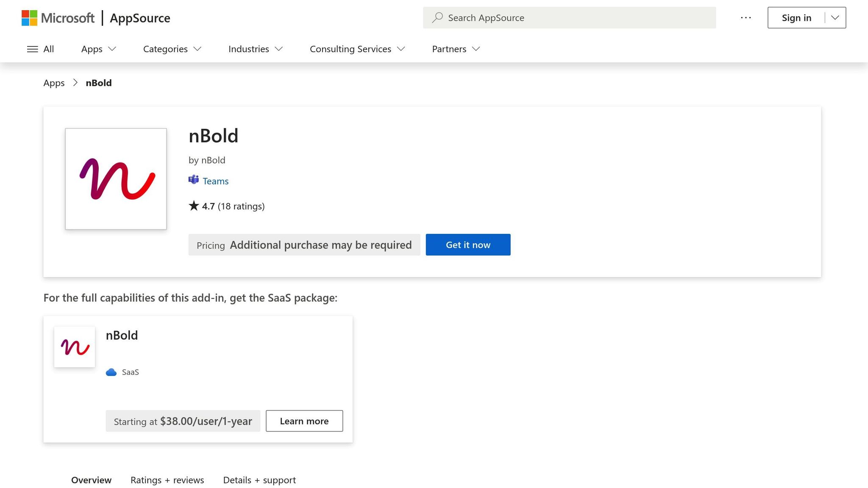Viewport: 868px width, 488px height.
Task: Open the Consulting Services dropdown
Action: (357, 49)
